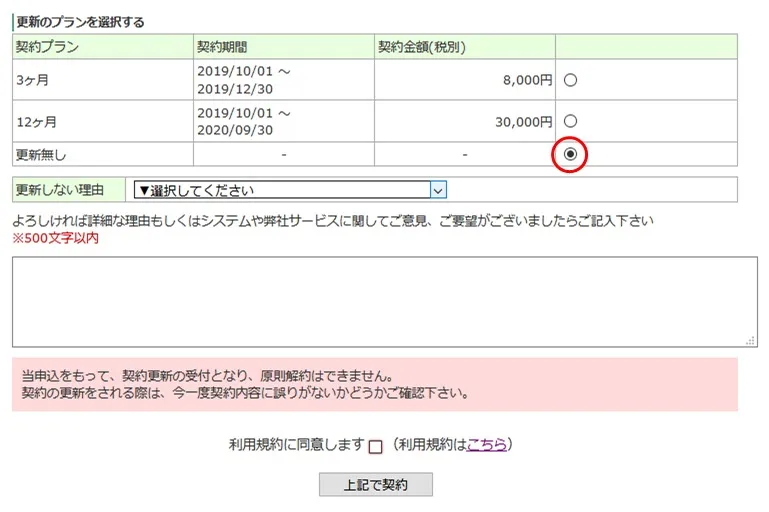769x512 pixels.
Task: Click inside the large comment text area
Action: [x=384, y=301]
